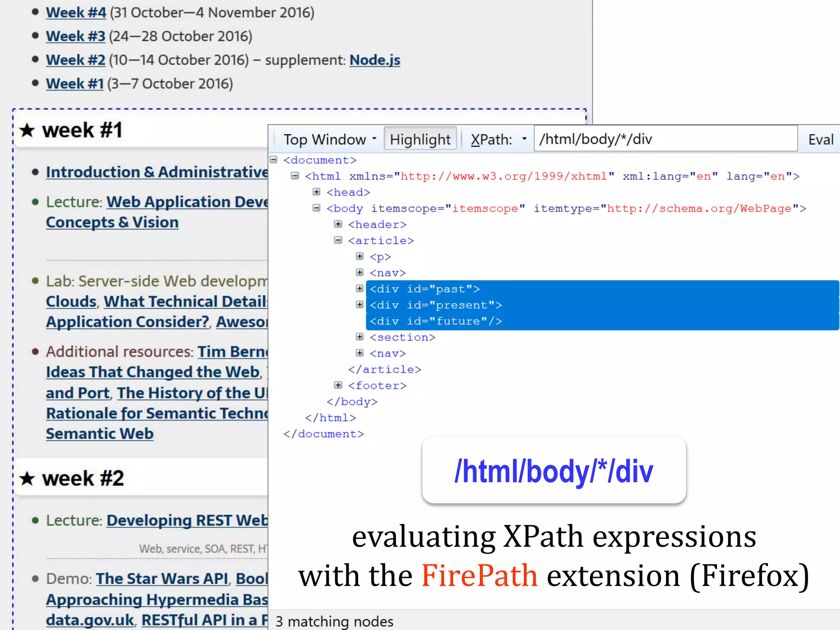The height and width of the screenshot is (630, 840).
Task: Expand the first <nav> node under article
Action: (x=360, y=272)
